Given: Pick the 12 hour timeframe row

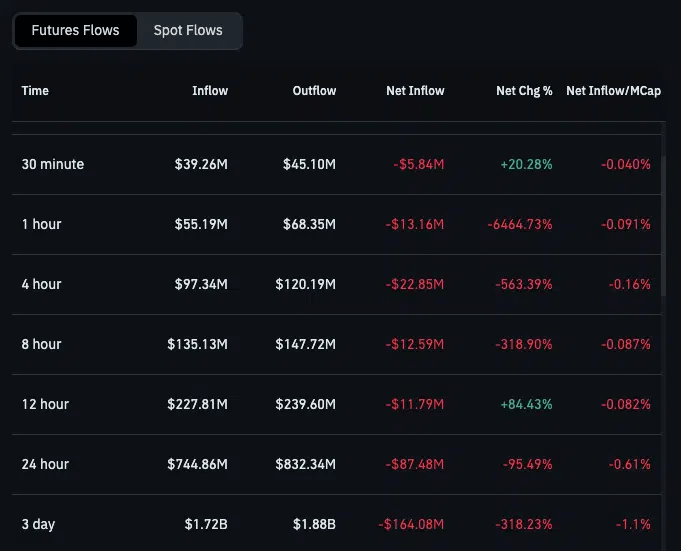Looking at the screenshot, I should click(x=45, y=404).
